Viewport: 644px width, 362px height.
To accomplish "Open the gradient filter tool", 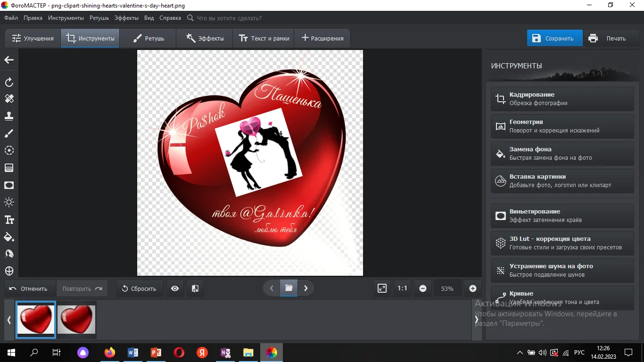I will (x=9, y=168).
